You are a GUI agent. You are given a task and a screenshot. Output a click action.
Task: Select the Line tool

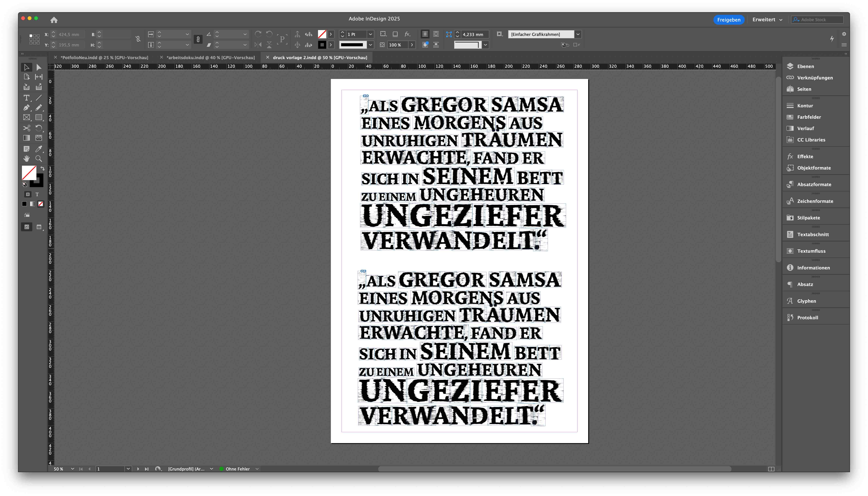(x=39, y=98)
